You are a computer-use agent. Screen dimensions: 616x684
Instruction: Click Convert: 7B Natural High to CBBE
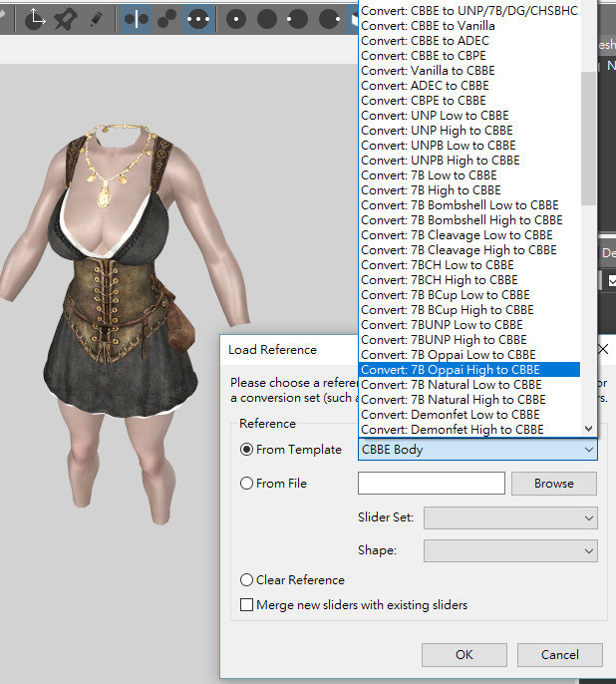coord(469,399)
